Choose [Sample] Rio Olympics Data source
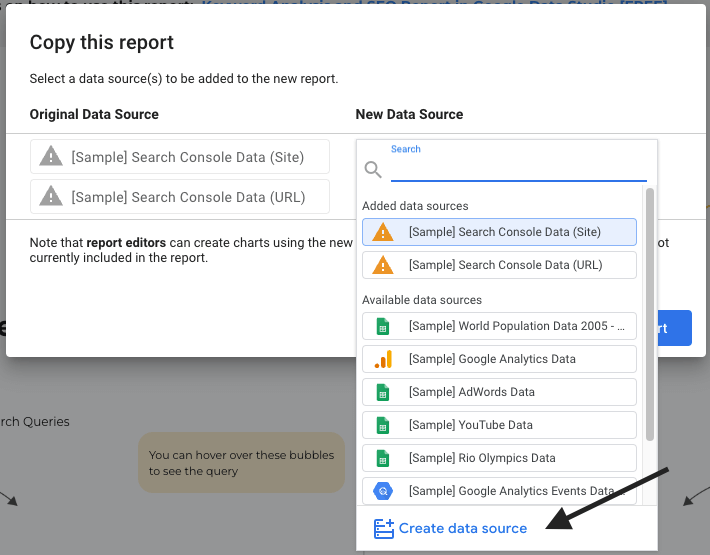Viewport: 710px width, 555px height. point(499,458)
